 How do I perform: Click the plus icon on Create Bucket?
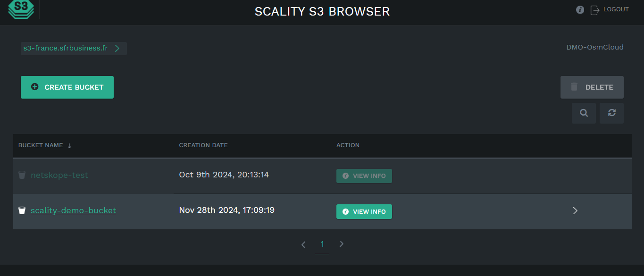[34, 87]
